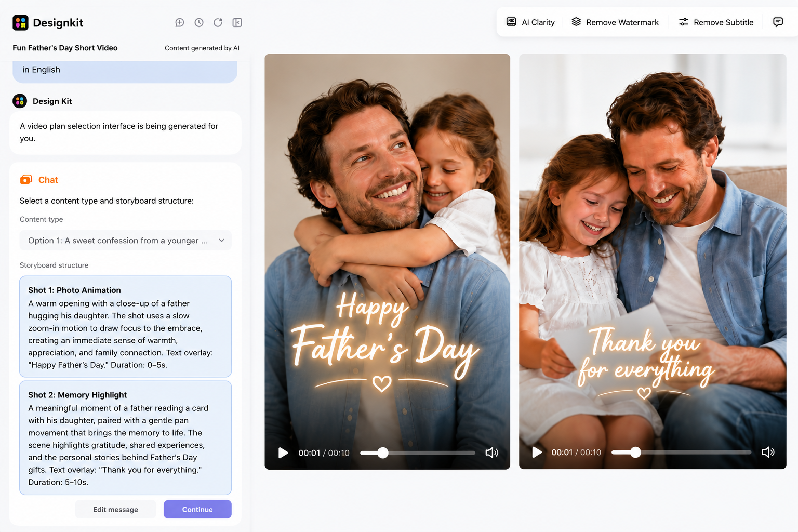
Task: Play the Thank you for everything video
Action: pos(537,452)
